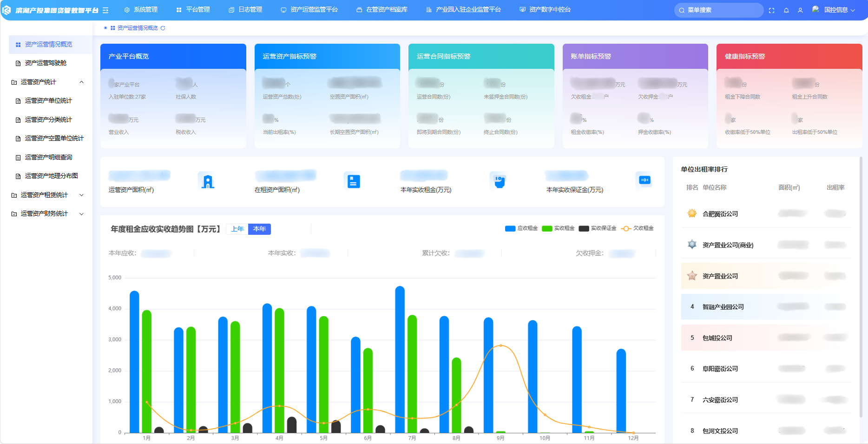This screenshot has height=444, width=868.
Task: Toggle 欠收租金 line legend in chart
Action: (638, 228)
